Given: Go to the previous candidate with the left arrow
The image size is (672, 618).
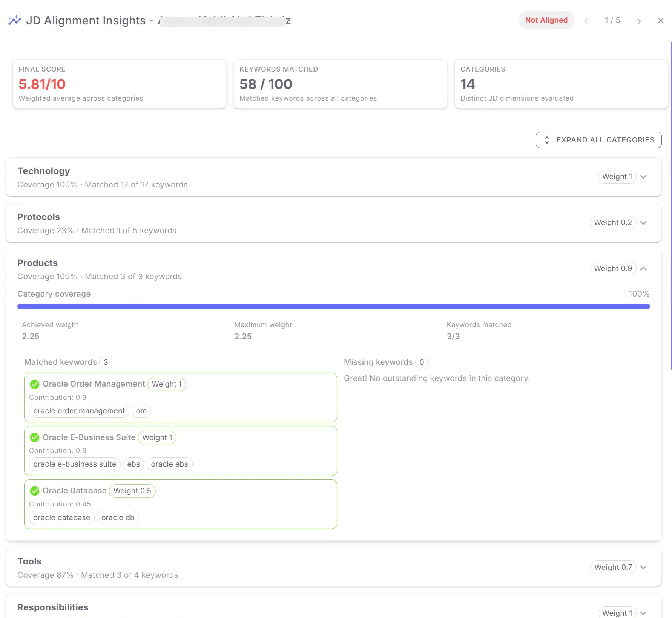Looking at the screenshot, I should 586,21.
